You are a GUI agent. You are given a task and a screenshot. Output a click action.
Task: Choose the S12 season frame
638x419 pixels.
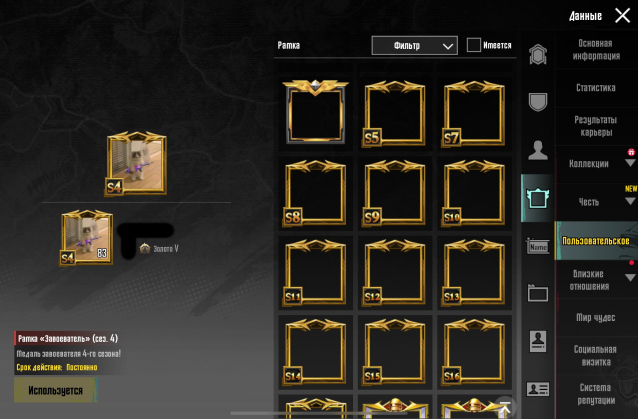tap(394, 272)
